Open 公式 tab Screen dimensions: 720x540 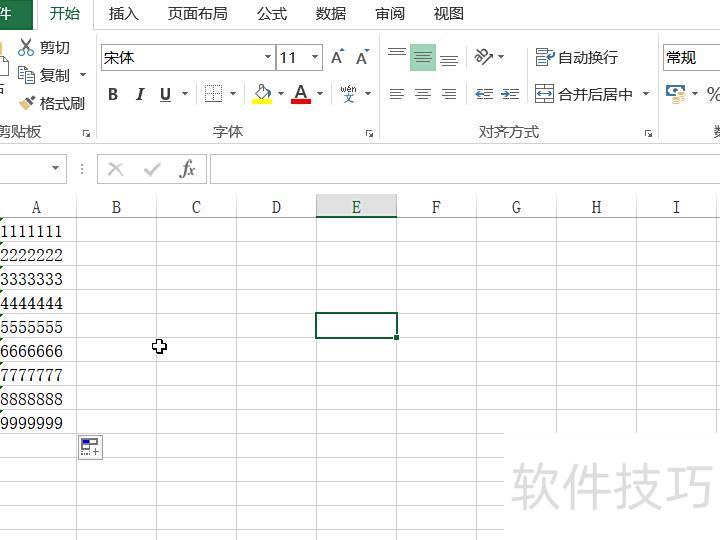[272, 13]
